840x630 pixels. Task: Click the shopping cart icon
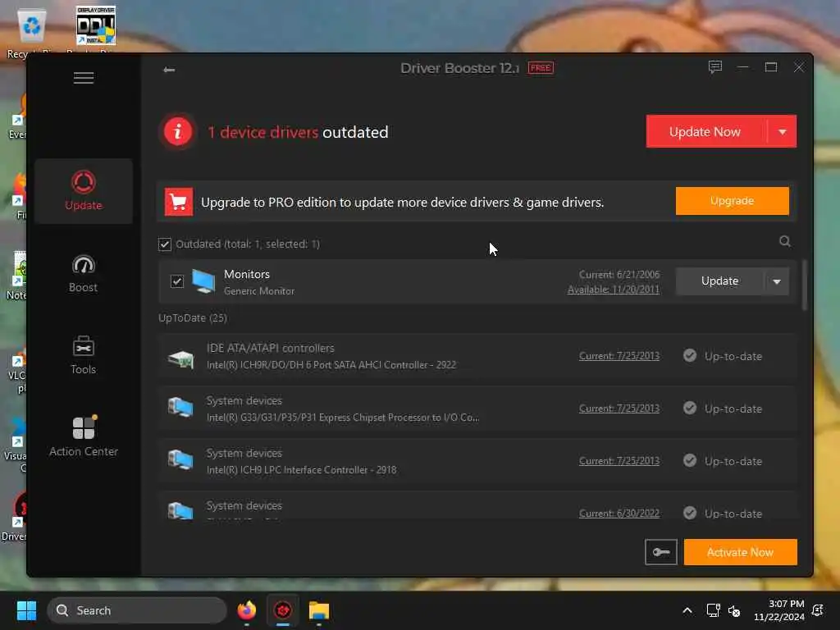178,202
